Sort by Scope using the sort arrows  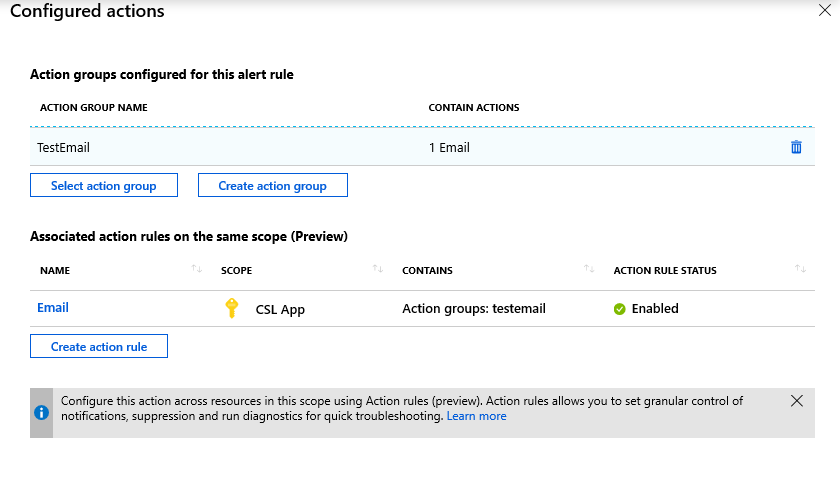[x=378, y=270]
